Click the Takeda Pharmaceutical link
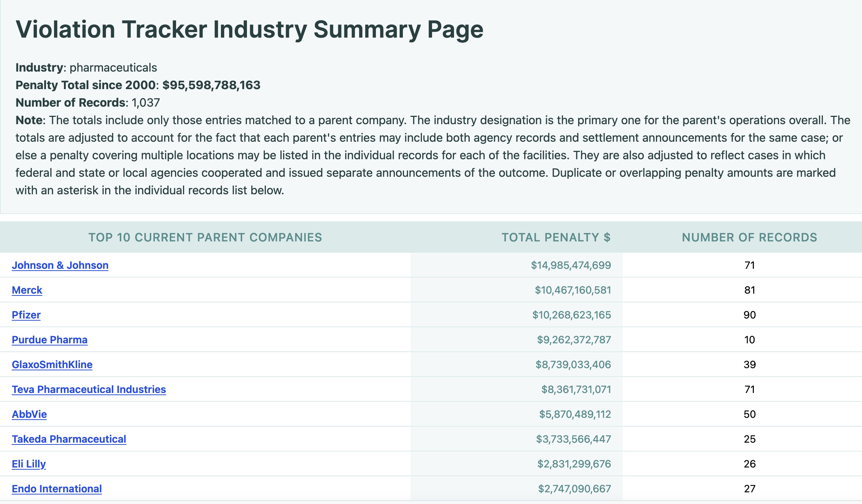Viewport: 862px width, 504px height. click(x=69, y=439)
